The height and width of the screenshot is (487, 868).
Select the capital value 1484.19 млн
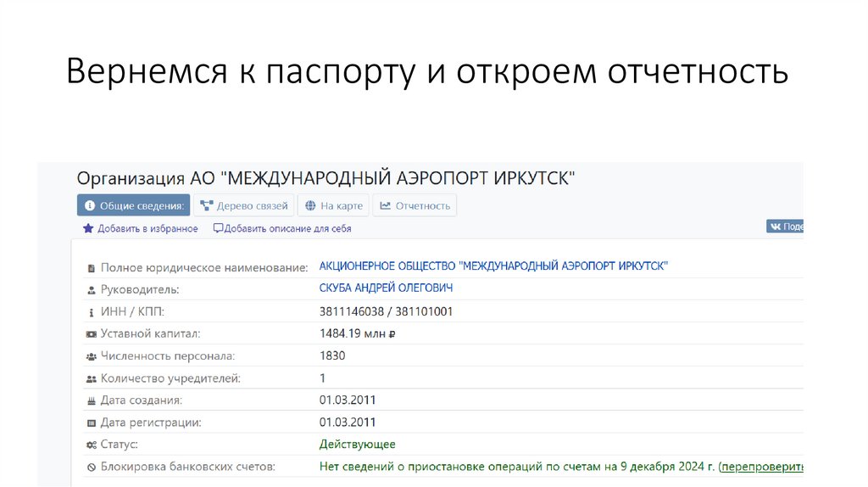[357, 333]
